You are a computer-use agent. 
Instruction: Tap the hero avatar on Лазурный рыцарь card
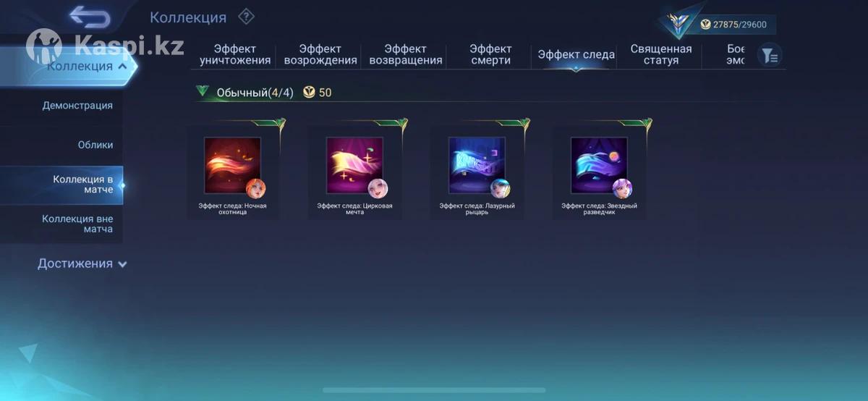501,189
